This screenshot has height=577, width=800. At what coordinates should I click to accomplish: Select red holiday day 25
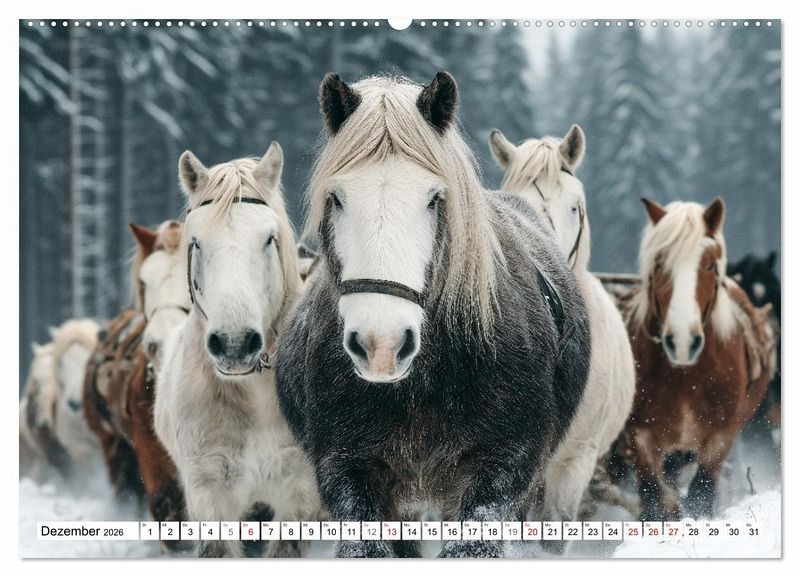[x=633, y=531]
